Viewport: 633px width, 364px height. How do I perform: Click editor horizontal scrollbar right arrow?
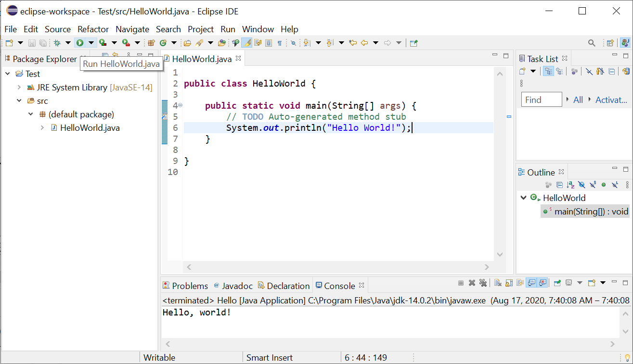(x=487, y=267)
